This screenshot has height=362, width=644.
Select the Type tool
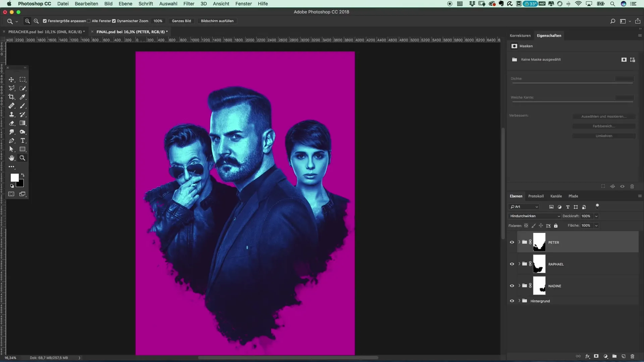(22, 140)
